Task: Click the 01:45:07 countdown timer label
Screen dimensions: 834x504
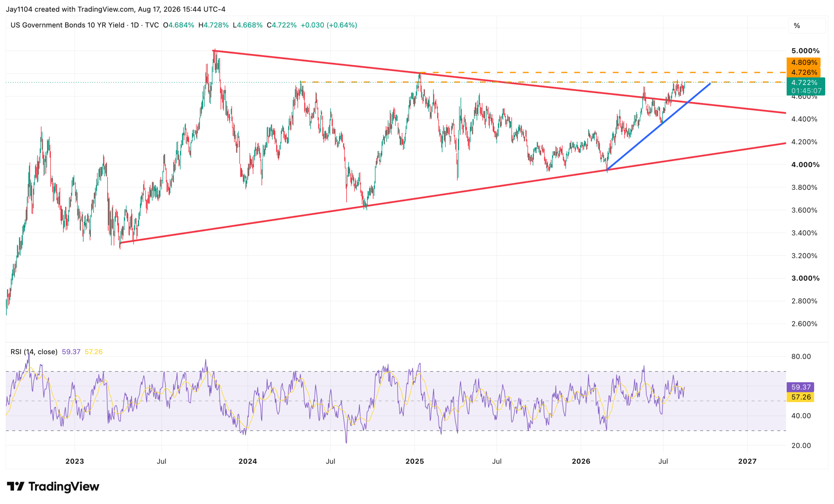Action: 806,91
